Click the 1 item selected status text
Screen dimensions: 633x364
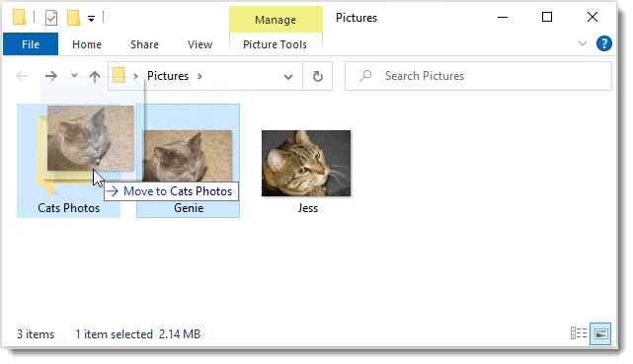pos(114,334)
